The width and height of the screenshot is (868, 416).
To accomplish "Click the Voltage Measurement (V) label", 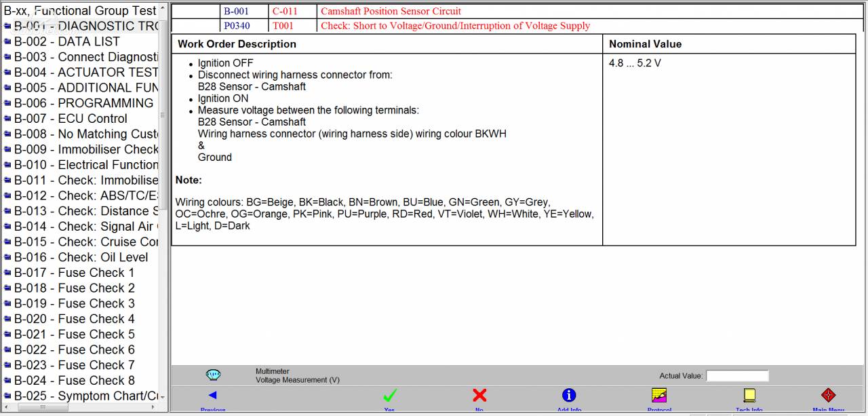I will (298, 380).
